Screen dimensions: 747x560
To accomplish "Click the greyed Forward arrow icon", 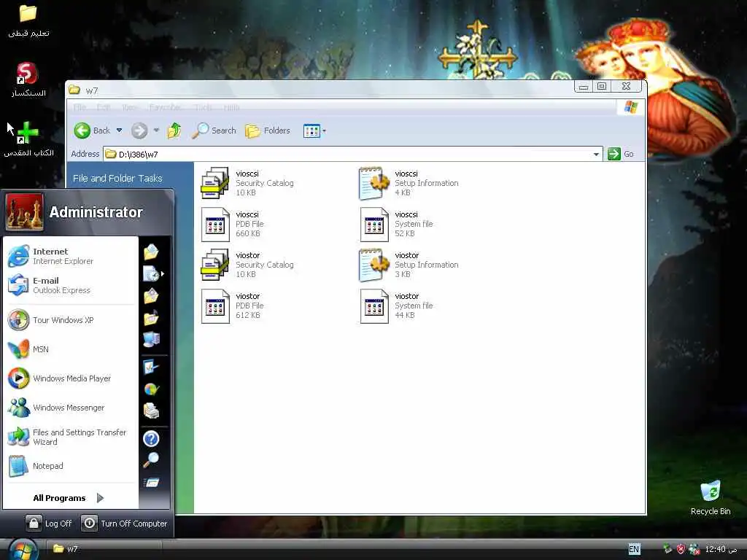I will 139,131.
